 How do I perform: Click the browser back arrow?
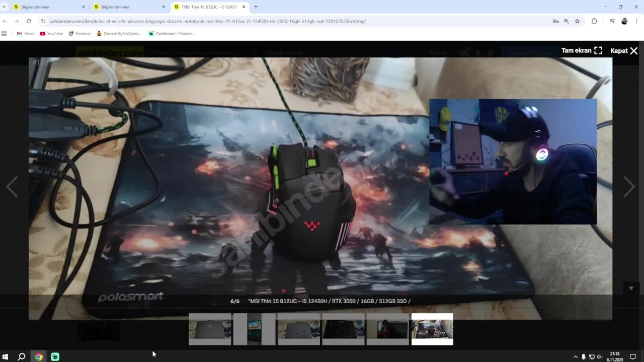(x=5, y=21)
